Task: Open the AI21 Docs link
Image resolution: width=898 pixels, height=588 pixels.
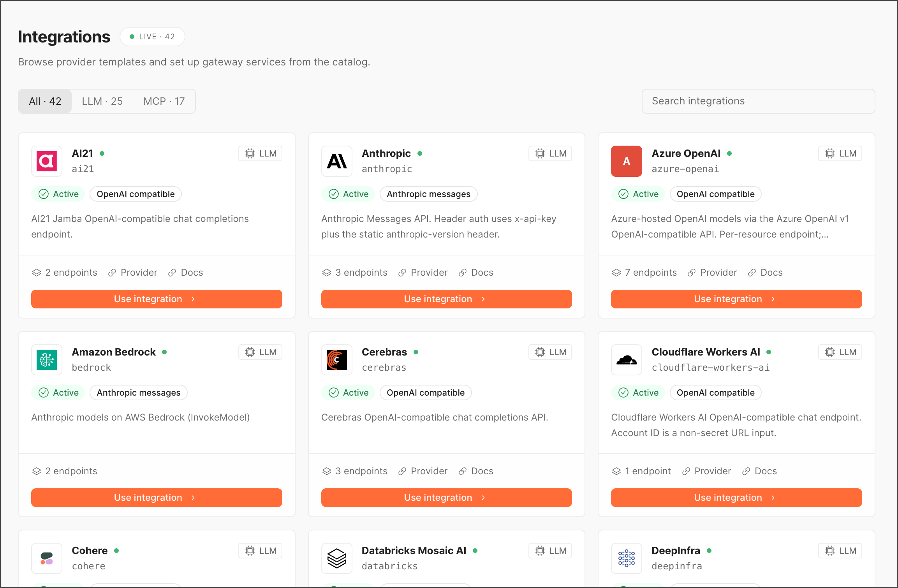Action: [x=186, y=273]
